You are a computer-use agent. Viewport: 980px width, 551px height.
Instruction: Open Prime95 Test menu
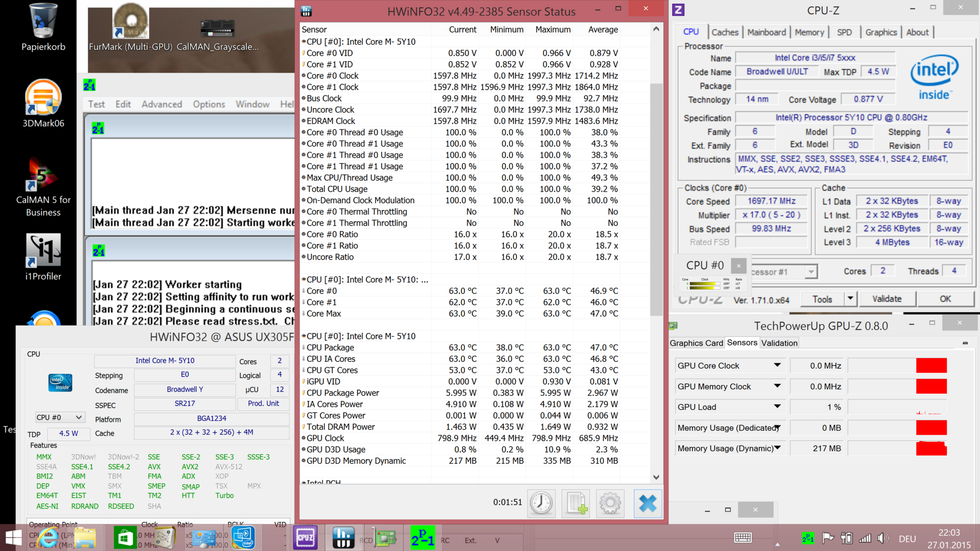pyautogui.click(x=96, y=104)
